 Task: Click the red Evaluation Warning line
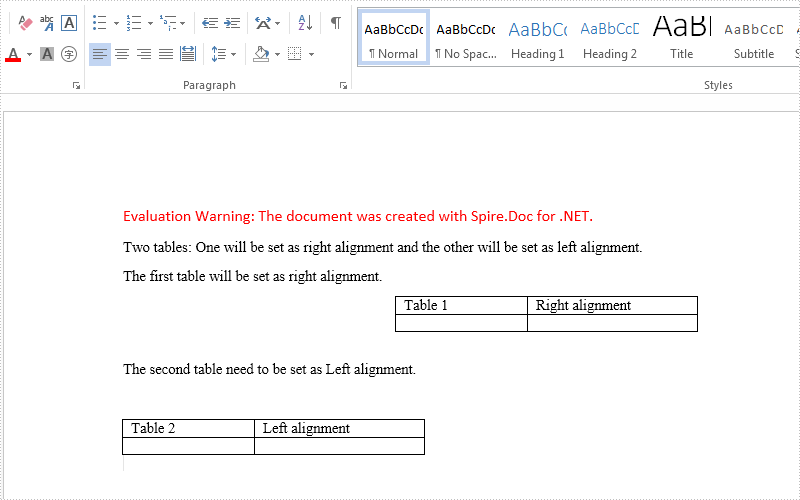(x=358, y=216)
